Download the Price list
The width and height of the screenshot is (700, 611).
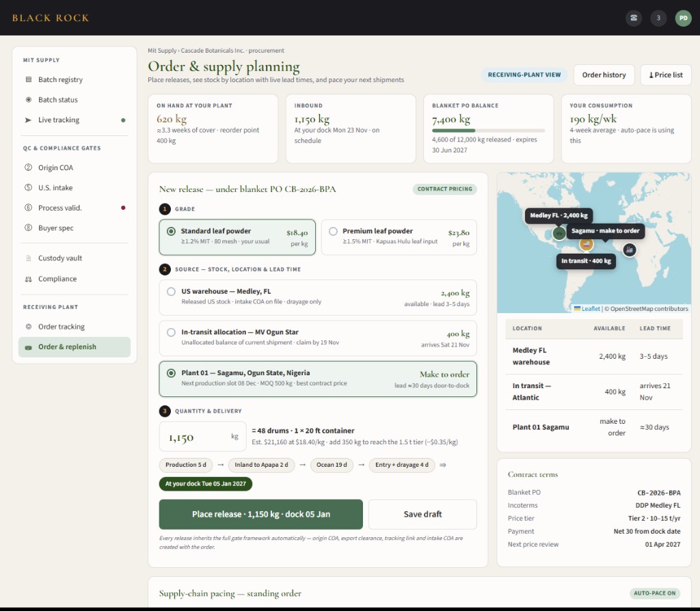point(666,75)
